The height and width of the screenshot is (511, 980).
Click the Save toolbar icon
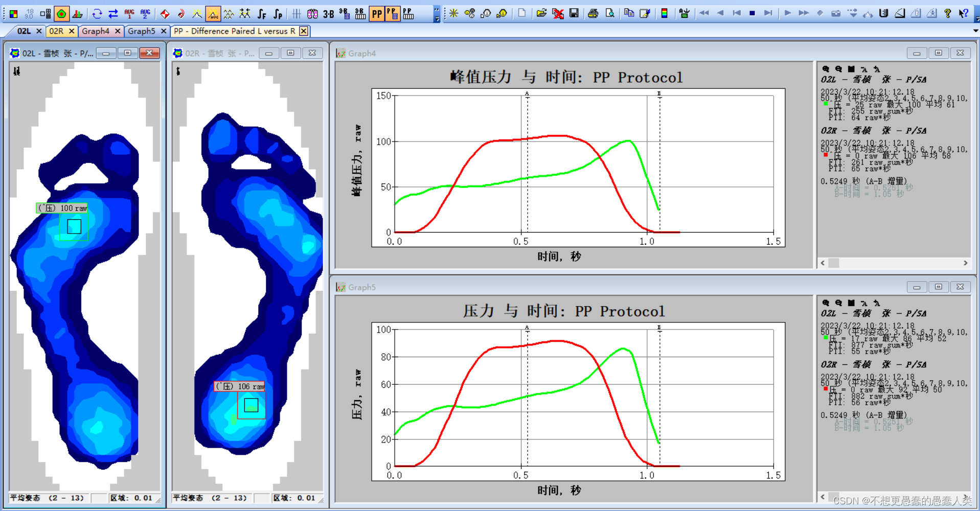574,14
